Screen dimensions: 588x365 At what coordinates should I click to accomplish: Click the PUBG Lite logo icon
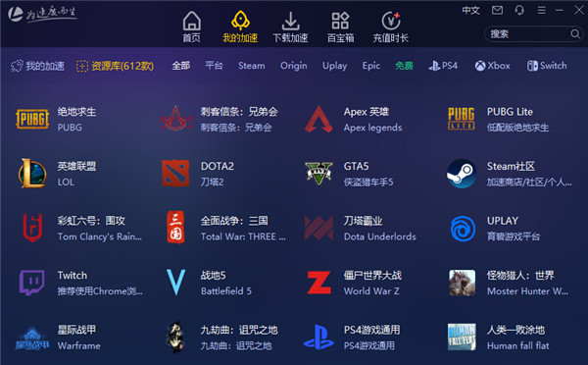click(x=462, y=119)
